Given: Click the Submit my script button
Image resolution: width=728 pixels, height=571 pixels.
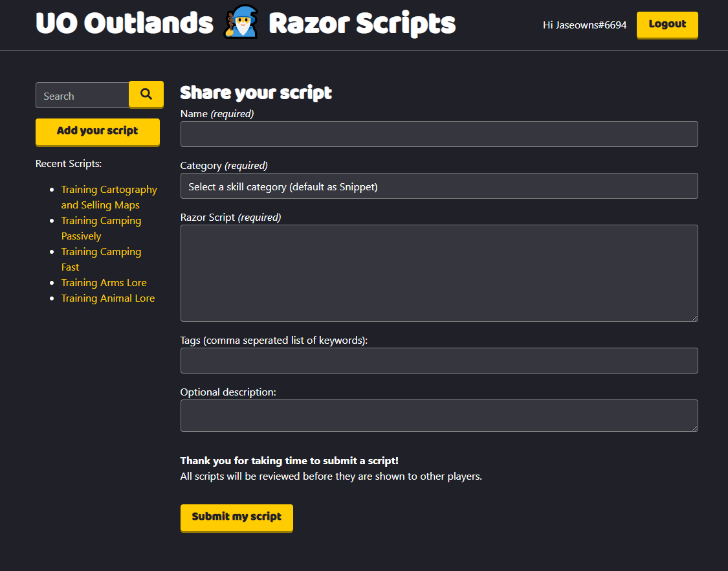Looking at the screenshot, I should [236, 518].
